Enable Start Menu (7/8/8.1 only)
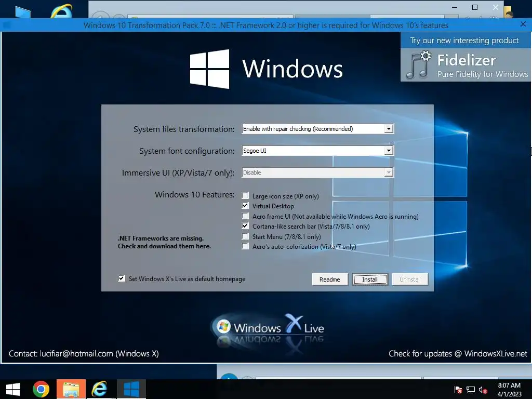 (245, 236)
